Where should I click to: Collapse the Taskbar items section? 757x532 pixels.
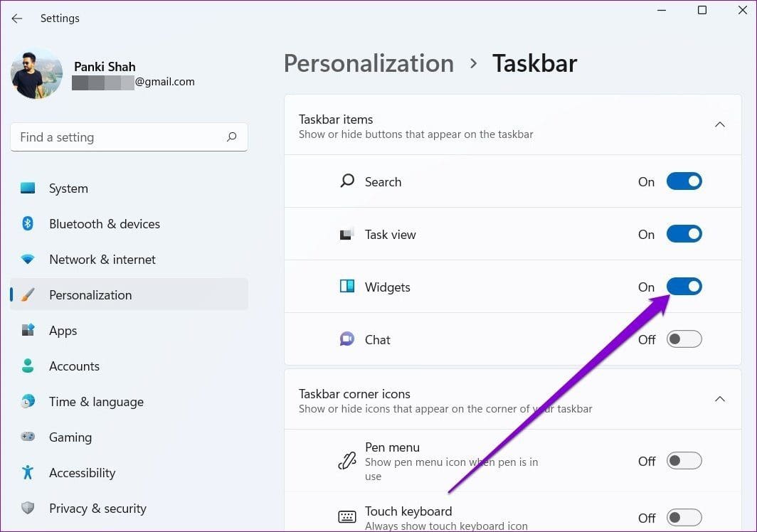tap(720, 124)
